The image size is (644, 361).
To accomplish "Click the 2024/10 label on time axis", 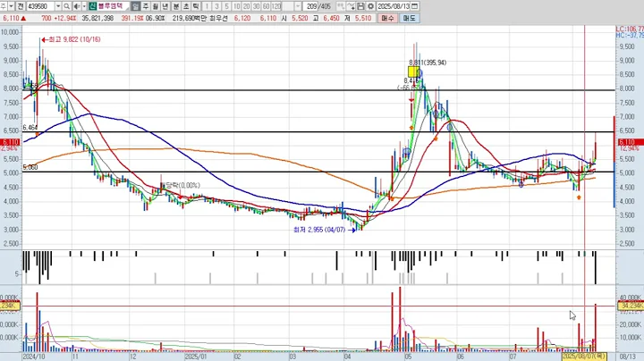I will click(x=34, y=357).
